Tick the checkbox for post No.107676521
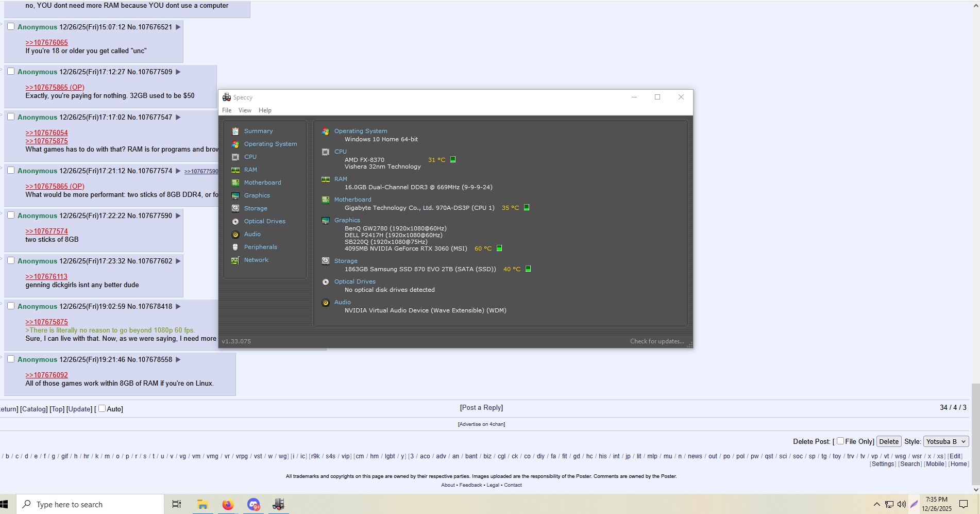The height and width of the screenshot is (514, 980). [11, 26]
